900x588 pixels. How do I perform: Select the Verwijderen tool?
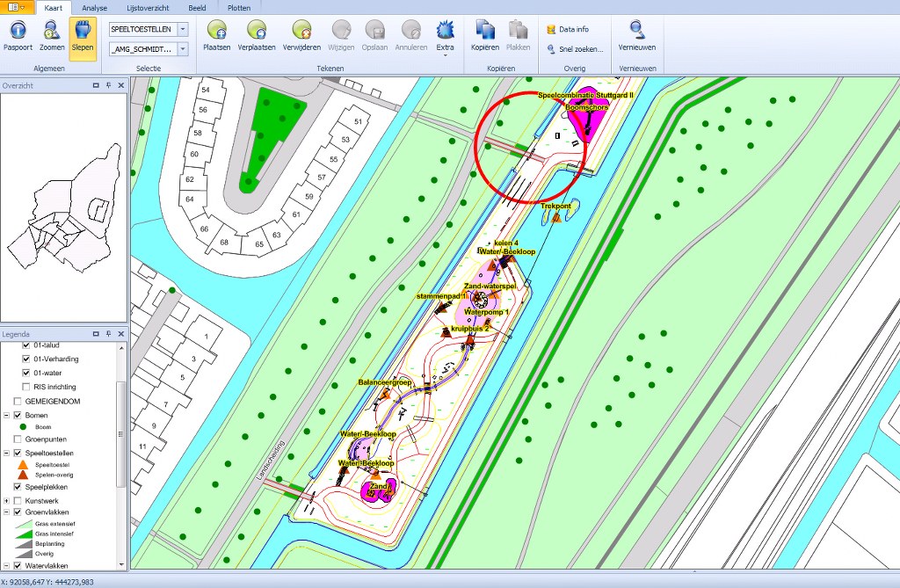(x=301, y=36)
